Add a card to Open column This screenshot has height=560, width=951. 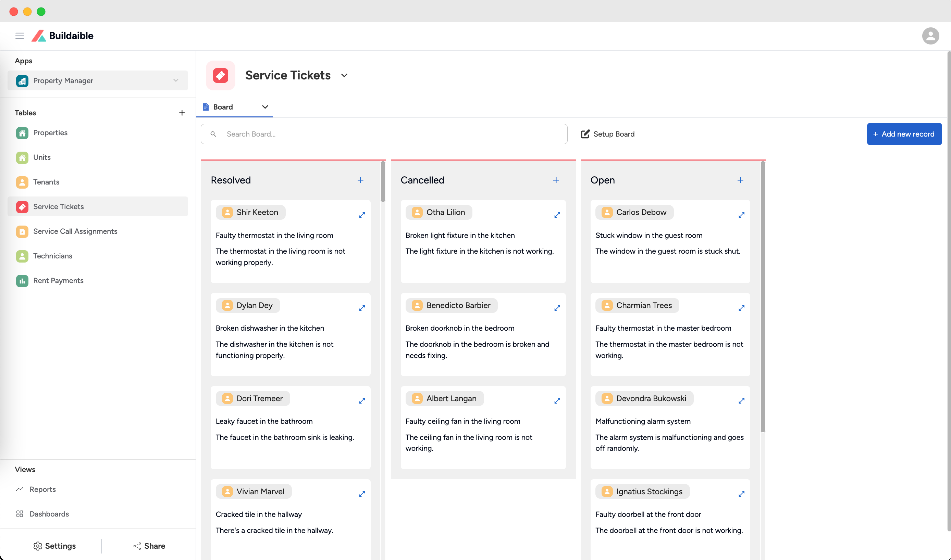click(x=740, y=180)
